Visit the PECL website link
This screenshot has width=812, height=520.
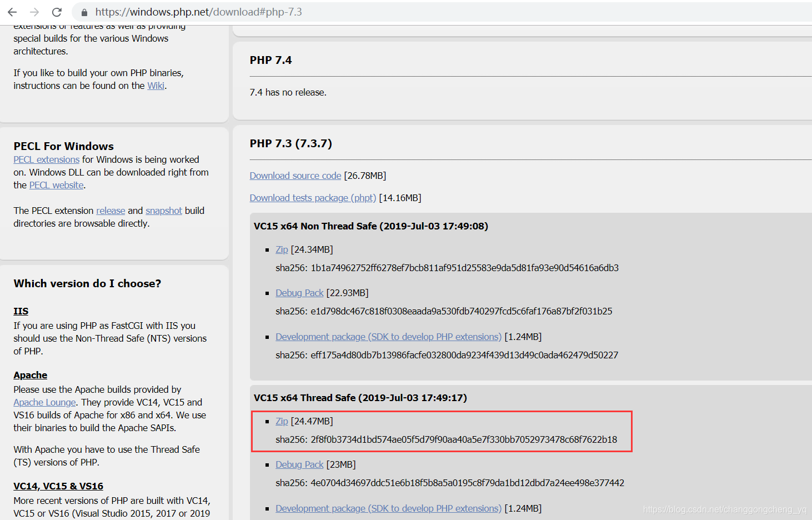(57, 185)
